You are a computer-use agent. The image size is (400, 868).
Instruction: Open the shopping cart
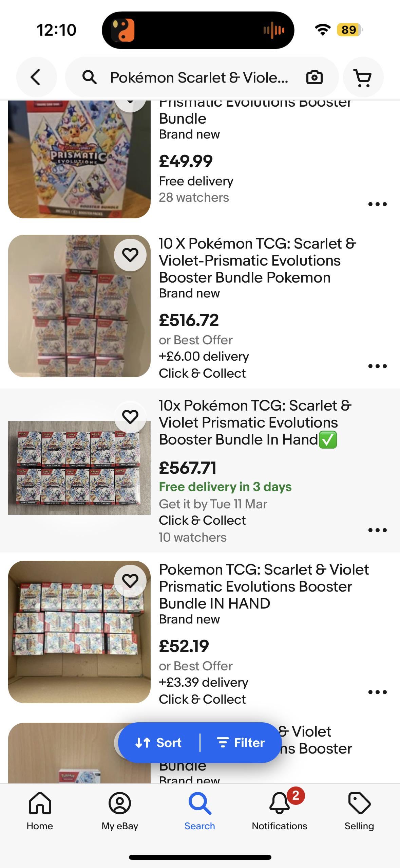[x=363, y=77]
